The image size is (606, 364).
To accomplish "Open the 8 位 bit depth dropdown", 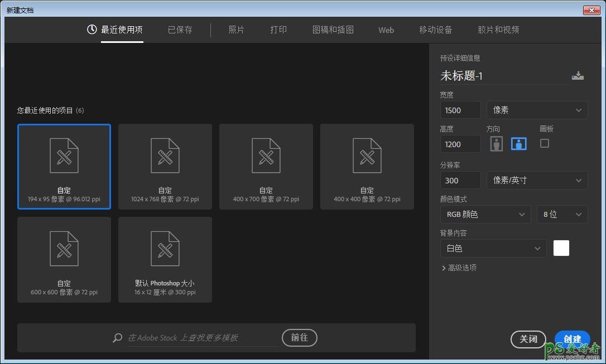I will coord(562,214).
